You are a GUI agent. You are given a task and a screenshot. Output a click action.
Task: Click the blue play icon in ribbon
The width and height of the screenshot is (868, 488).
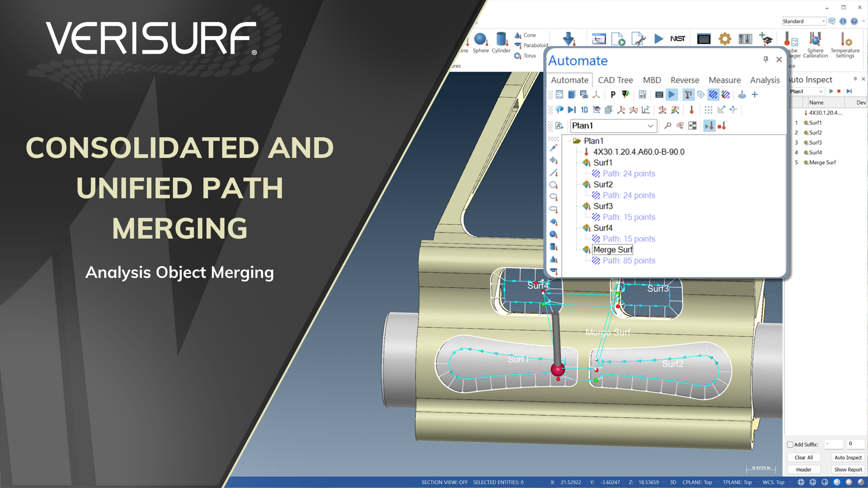658,39
